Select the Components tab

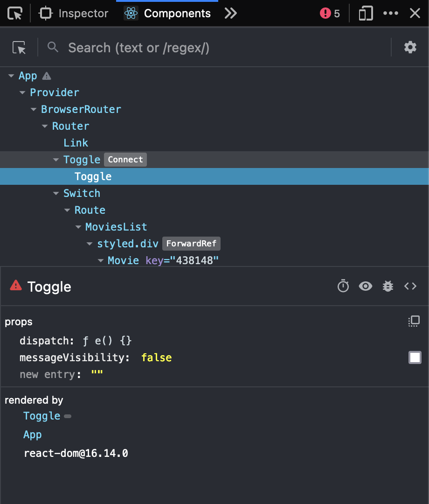pos(168,14)
